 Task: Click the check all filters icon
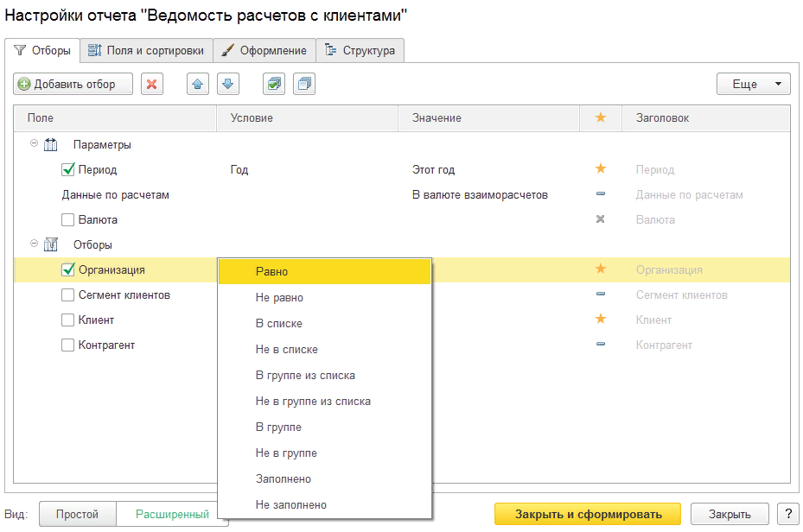click(274, 84)
